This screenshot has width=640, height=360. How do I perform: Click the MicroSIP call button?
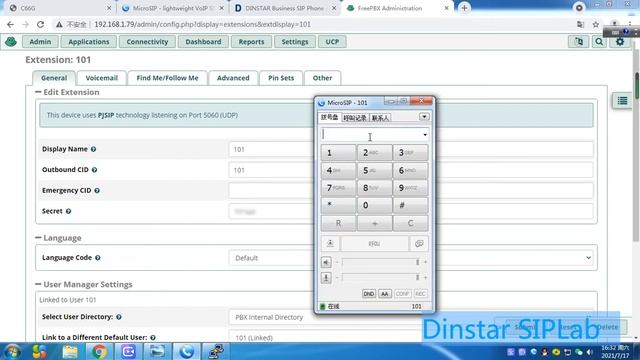[374, 244]
